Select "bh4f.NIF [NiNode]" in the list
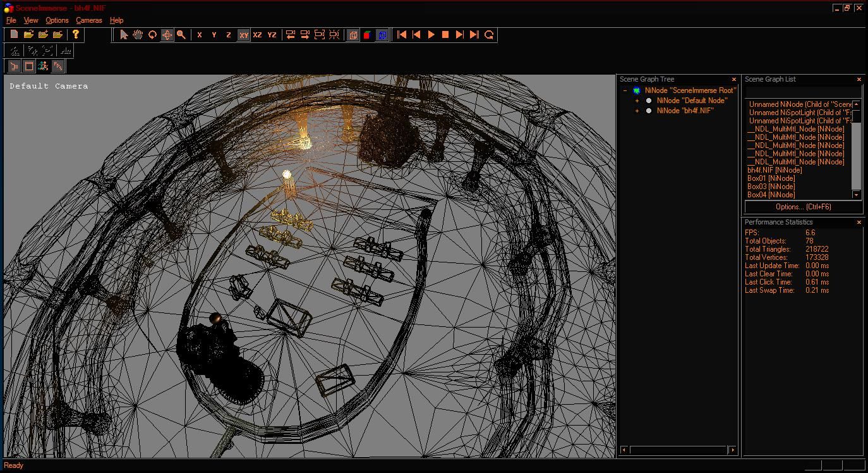868x473 pixels. (775, 170)
